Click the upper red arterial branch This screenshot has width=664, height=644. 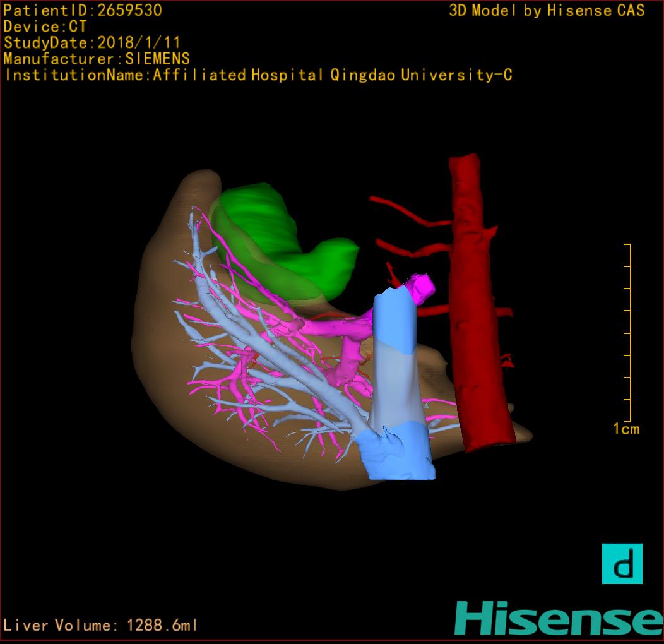click(410, 213)
